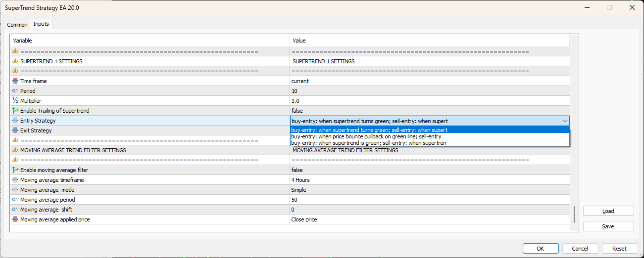The image size is (644, 258).
Task: Select the price bounce pullback entry option
Action: point(366,136)
